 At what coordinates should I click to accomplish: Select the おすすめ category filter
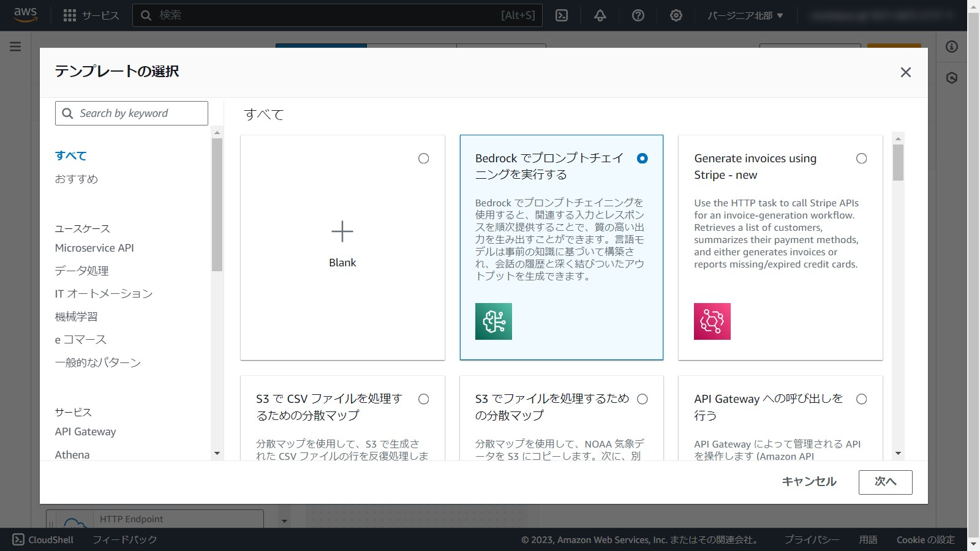point(77,179)
